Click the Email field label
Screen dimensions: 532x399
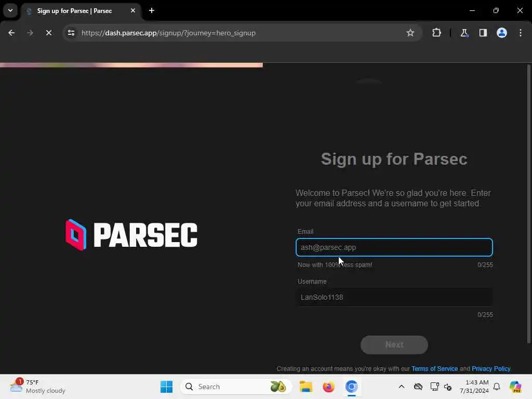(x=305, y=231)
